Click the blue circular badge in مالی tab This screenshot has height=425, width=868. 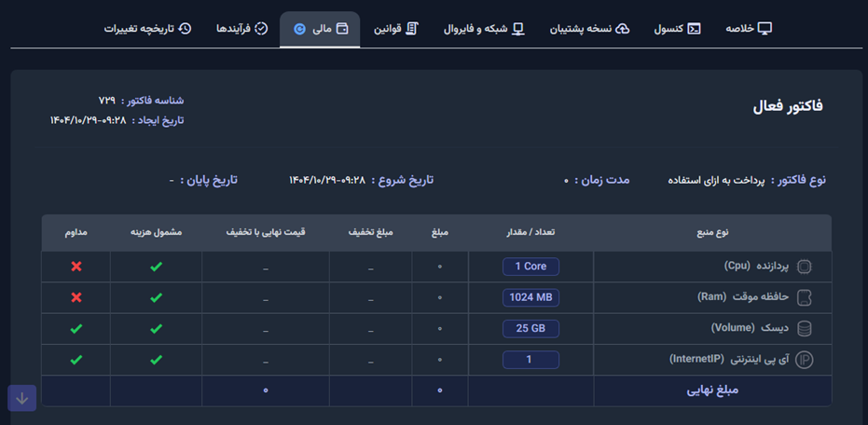299,29
